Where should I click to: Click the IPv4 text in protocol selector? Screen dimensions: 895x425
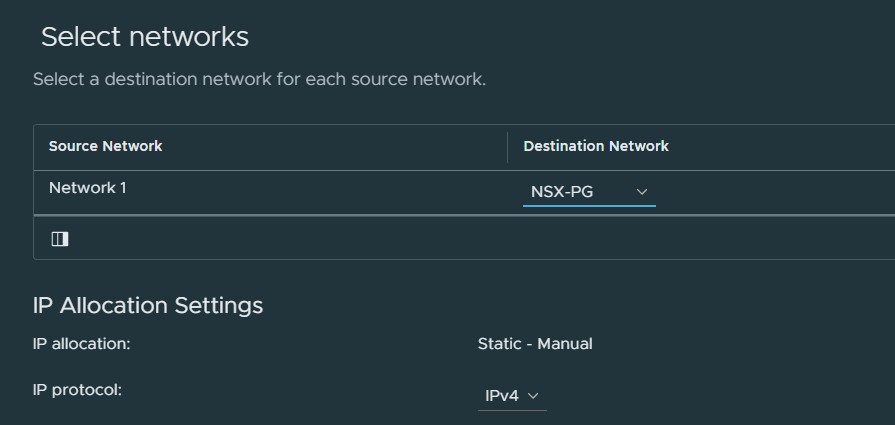click(502, 395)
